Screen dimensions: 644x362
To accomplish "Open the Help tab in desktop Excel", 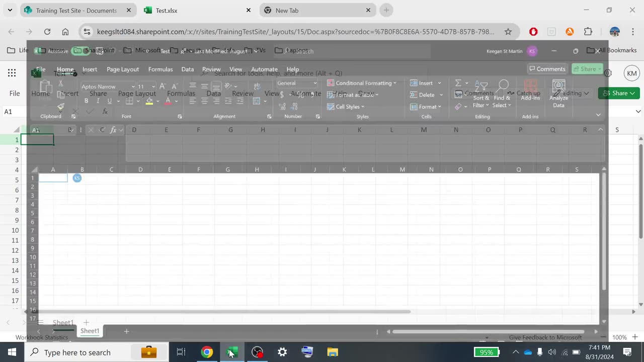I will click(x=293, y=69).
